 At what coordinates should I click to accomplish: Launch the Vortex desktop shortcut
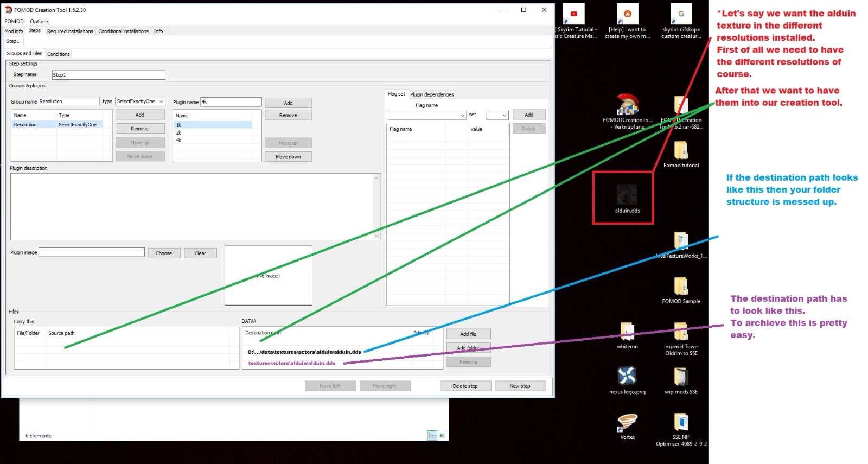coord(627,423)
